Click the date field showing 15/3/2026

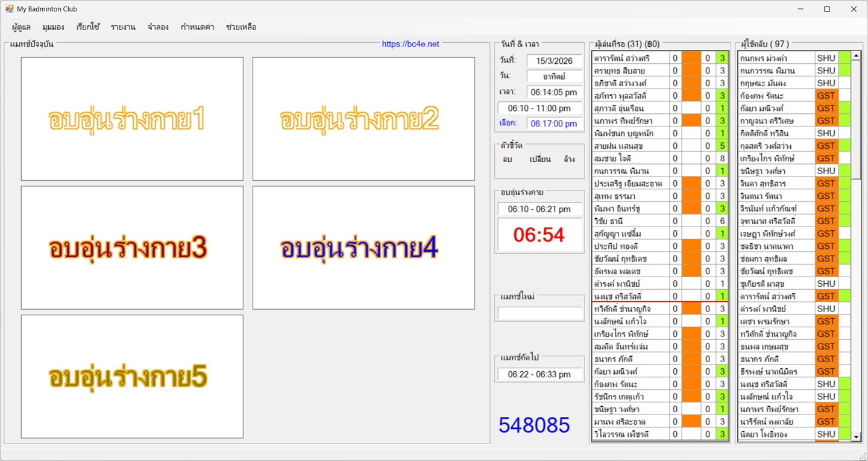(x=555, y=61)
